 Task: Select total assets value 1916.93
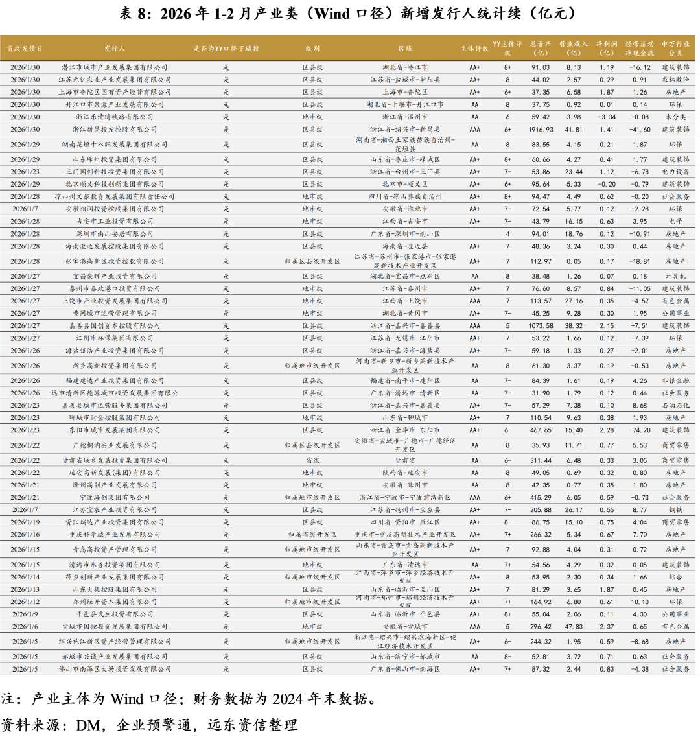coord(541,130)
